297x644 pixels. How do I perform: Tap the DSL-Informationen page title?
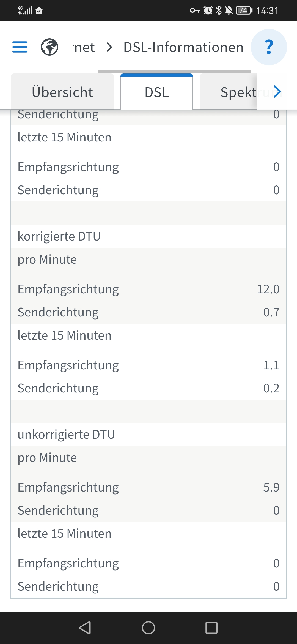tap(183, 47)
